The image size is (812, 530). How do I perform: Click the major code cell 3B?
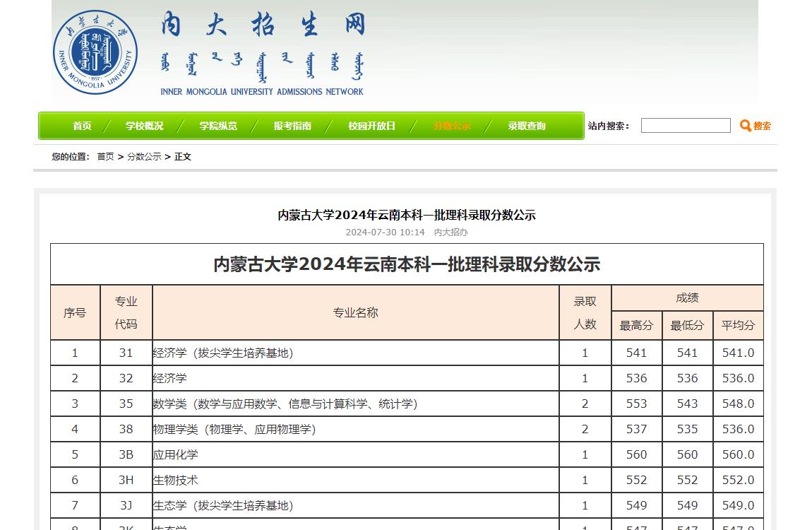pyautogui.click(x=126, y=454)
